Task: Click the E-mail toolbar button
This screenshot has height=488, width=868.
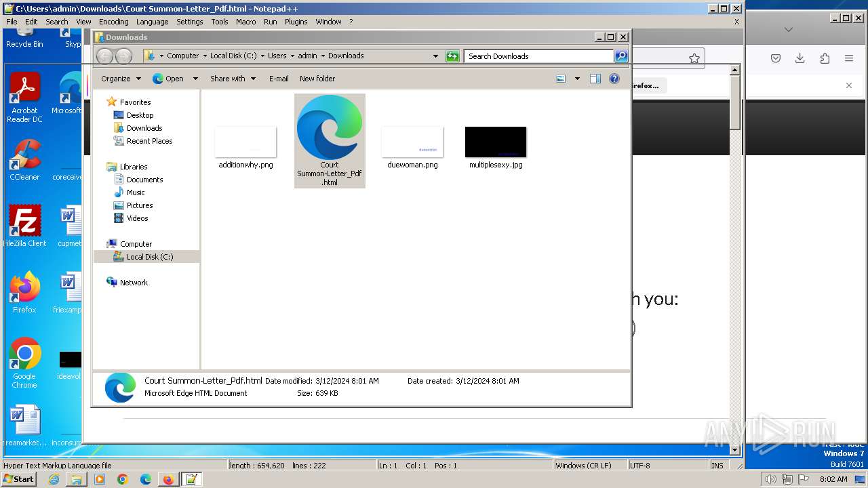Action: 279,79
